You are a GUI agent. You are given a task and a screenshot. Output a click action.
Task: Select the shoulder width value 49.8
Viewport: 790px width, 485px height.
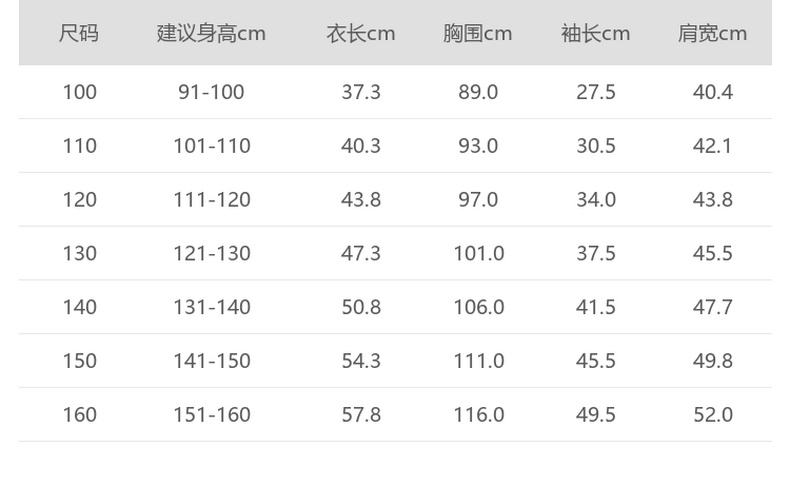(712, 361)
